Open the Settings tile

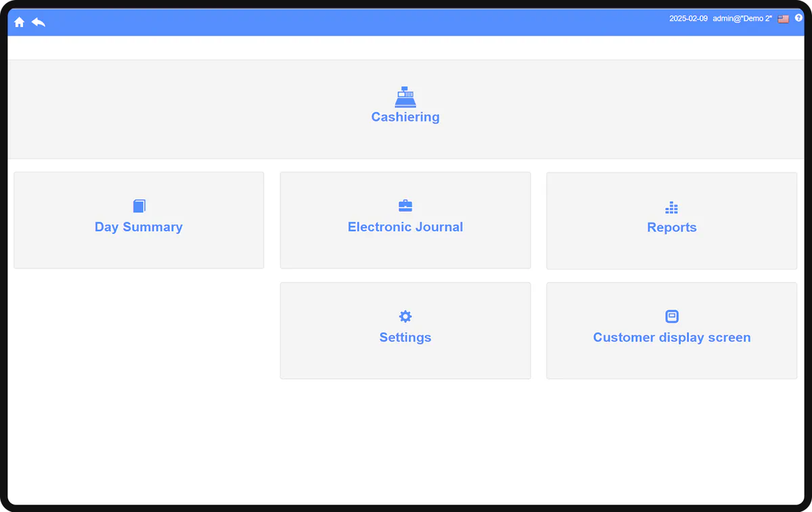click(x=405, y=331)
